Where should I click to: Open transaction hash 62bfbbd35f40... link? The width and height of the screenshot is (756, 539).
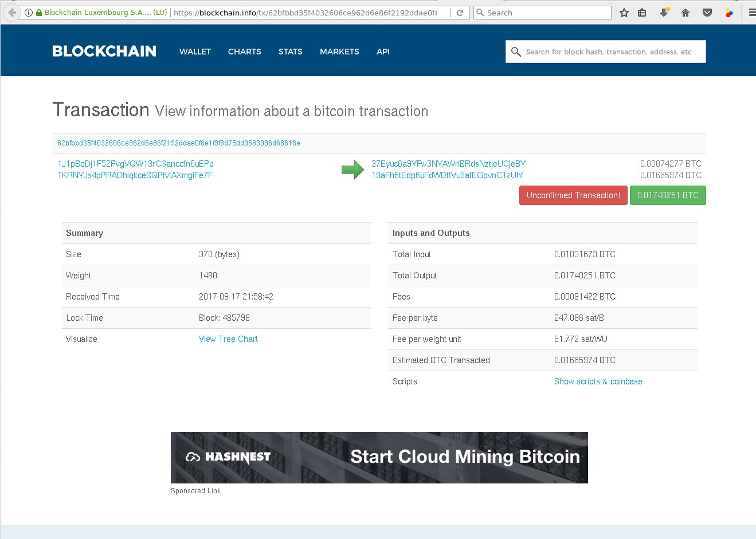click(179, 143)
